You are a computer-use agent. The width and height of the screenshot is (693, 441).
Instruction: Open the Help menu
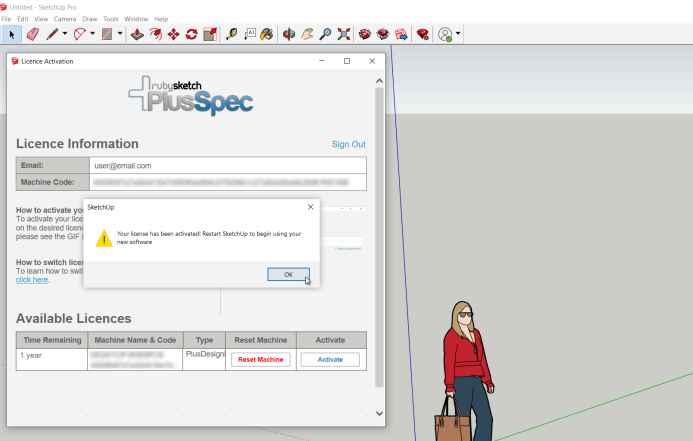coord(161,19)
